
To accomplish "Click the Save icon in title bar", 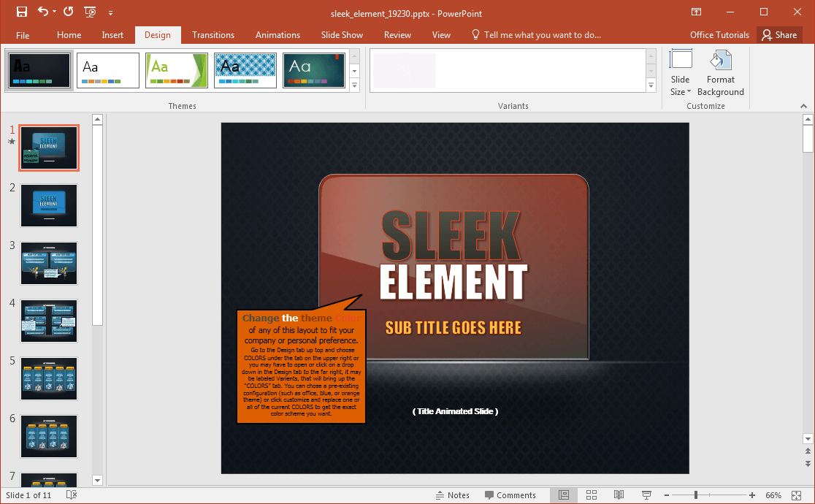I will click(22, 12).
